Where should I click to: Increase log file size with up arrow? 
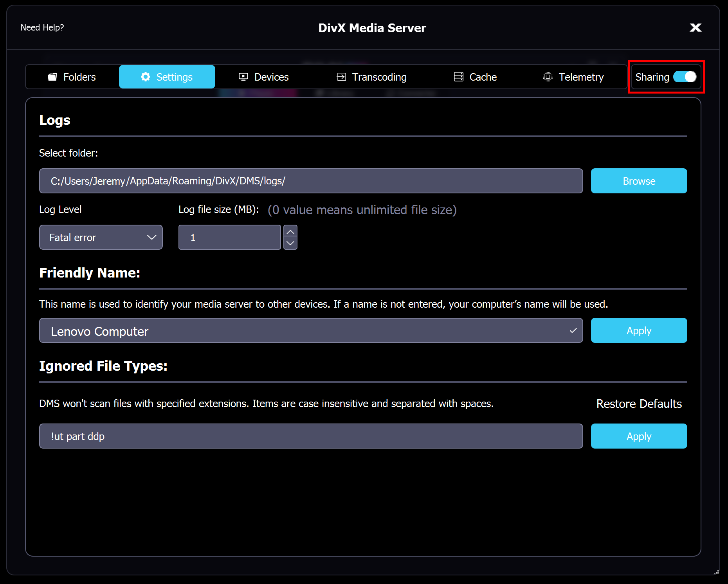290,231
